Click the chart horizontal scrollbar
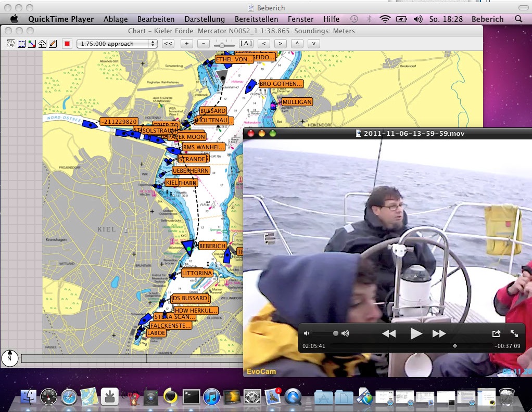This screenshot has height=412, width=532. tap(132, 358)
